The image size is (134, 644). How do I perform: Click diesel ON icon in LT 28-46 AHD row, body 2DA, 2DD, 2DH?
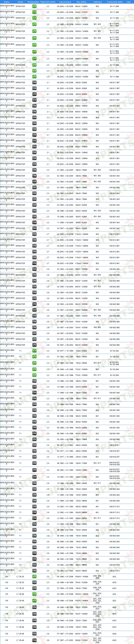pyautogui.click(x=34, y=607)
